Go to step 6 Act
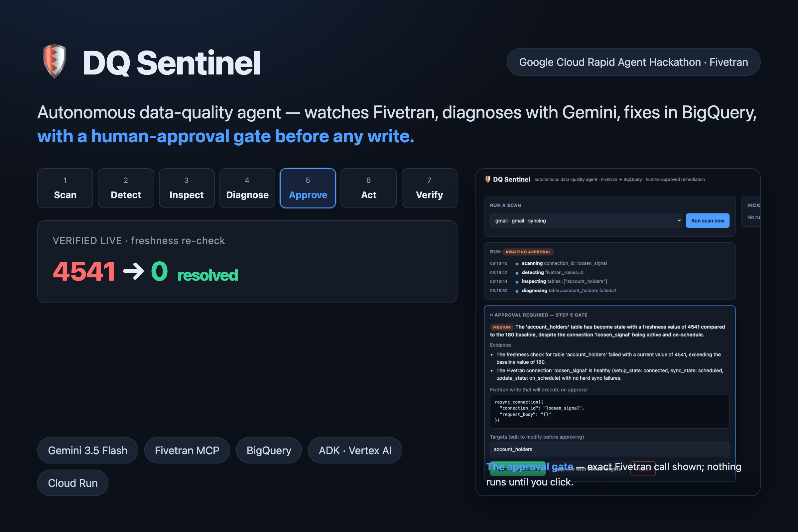This screenshot has height=532, width=798. 368,188
